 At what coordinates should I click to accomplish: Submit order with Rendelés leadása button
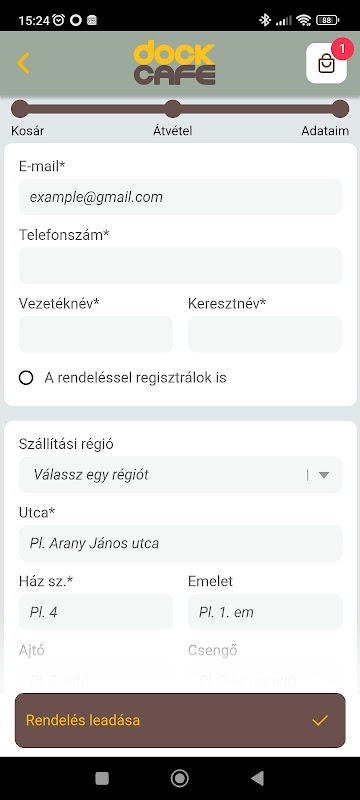[181, 720]
